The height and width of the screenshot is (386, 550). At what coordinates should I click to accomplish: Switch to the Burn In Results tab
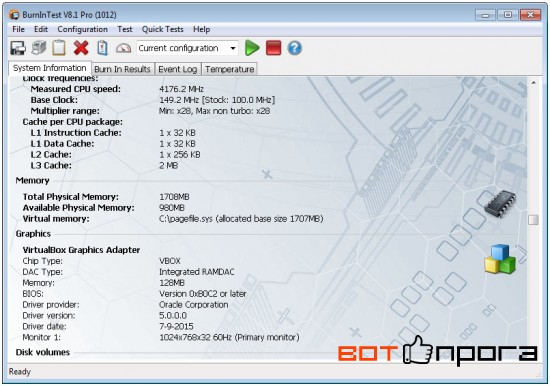point(122,69)
